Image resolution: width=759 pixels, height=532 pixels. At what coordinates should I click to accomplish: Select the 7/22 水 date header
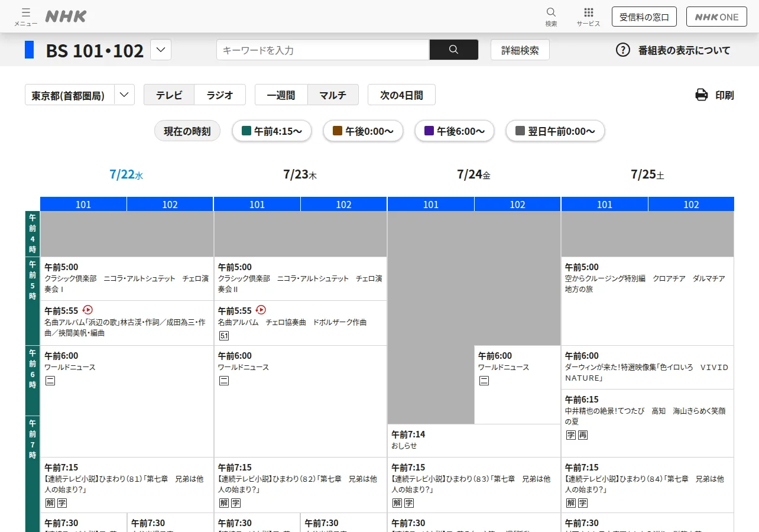point(126,174)
